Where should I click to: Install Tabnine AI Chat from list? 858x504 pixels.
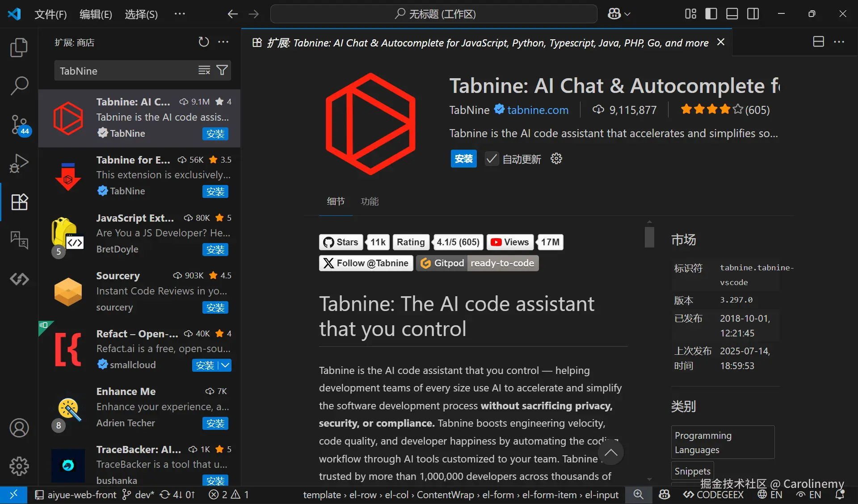(215, 134)
